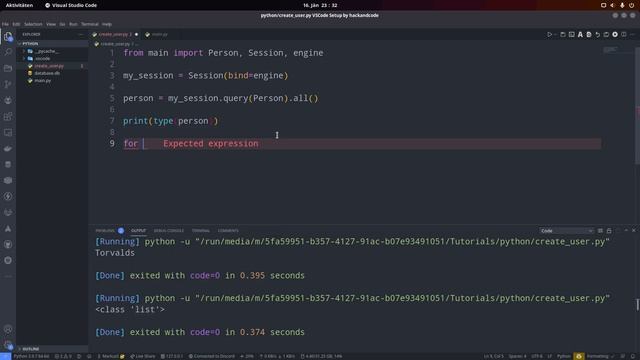Open the Selection menu

click(x=33, y=24)
